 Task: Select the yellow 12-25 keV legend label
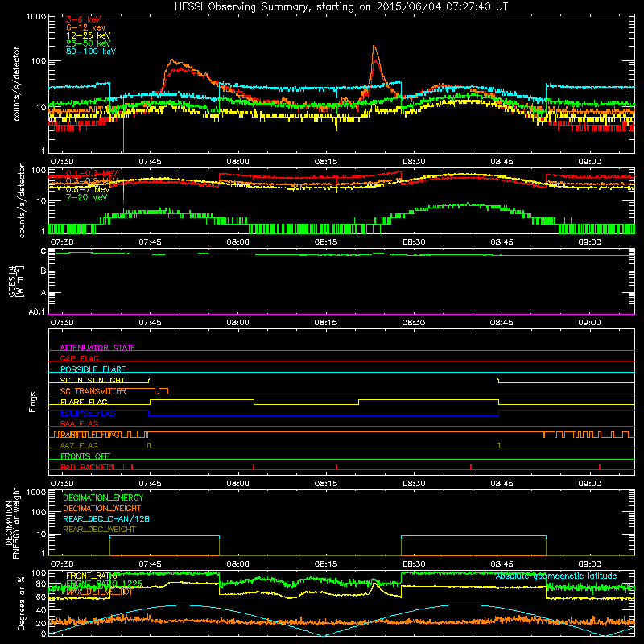(89, 35)
